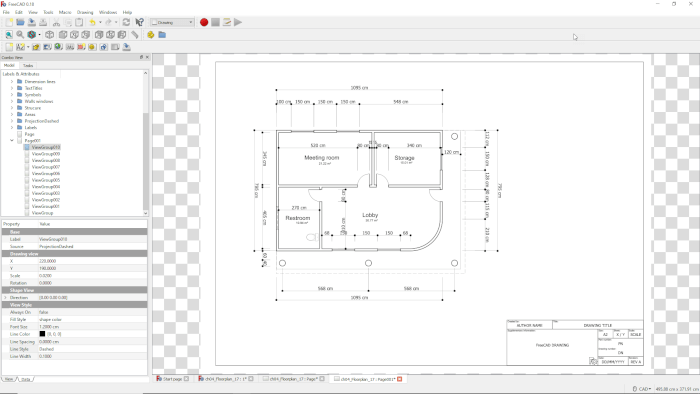The width and height of the screenshot is (700, 394).
Task: Click the Undo arrow icon
Action: [92, 22]
